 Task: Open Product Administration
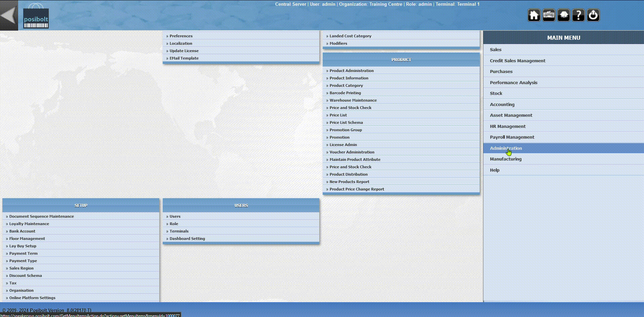[352, 71]
